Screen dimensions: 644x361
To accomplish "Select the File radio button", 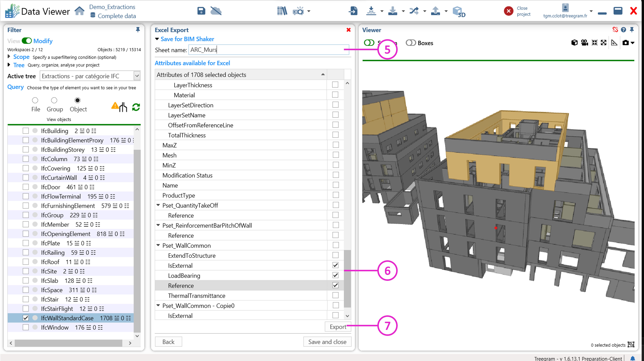I will pyautogui.click(x=35, y=100).
